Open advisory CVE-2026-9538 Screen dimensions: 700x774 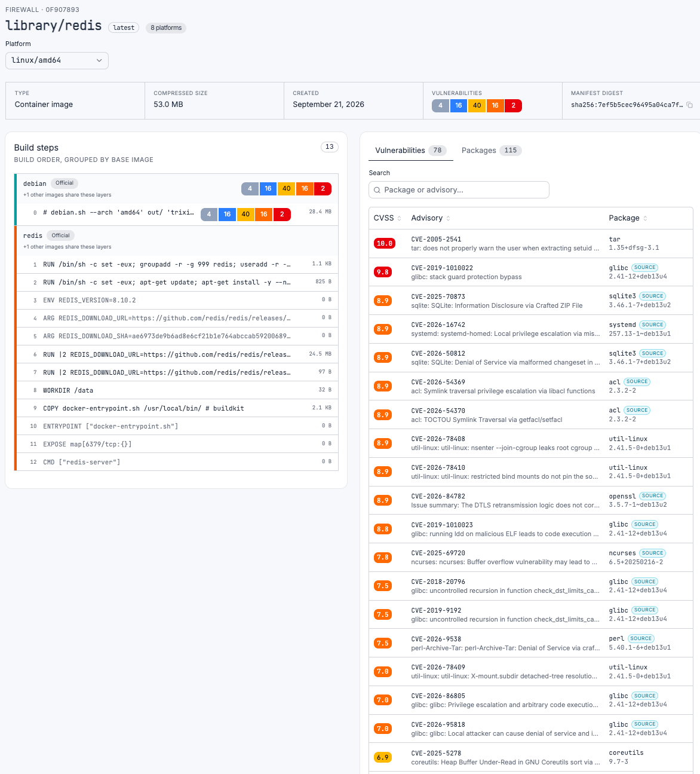436,639
